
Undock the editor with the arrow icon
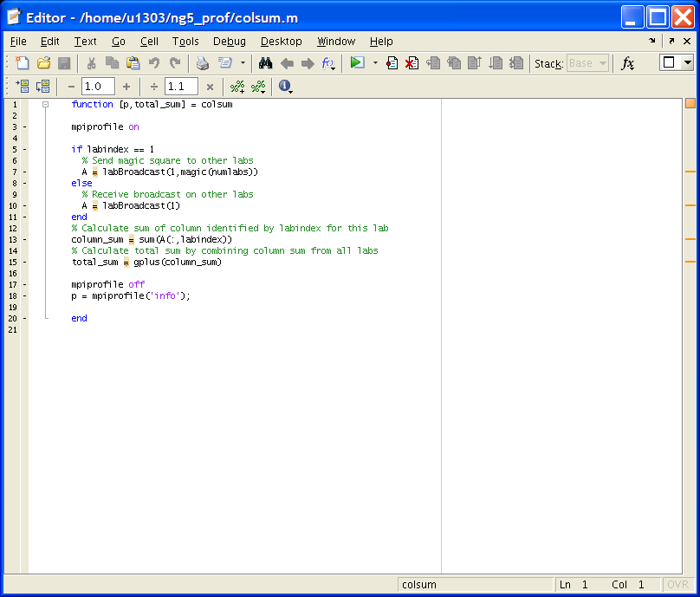tap(671, 41)
